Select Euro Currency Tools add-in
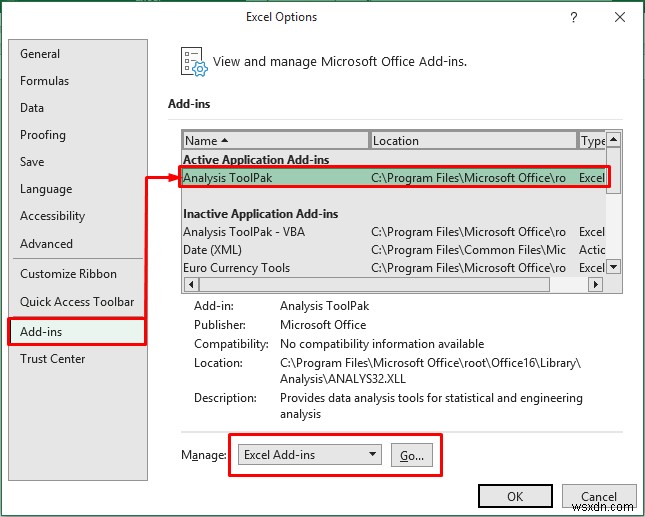The width and height of the screenshot is (645, 517). pyautogui.click(x=394, y=268)
